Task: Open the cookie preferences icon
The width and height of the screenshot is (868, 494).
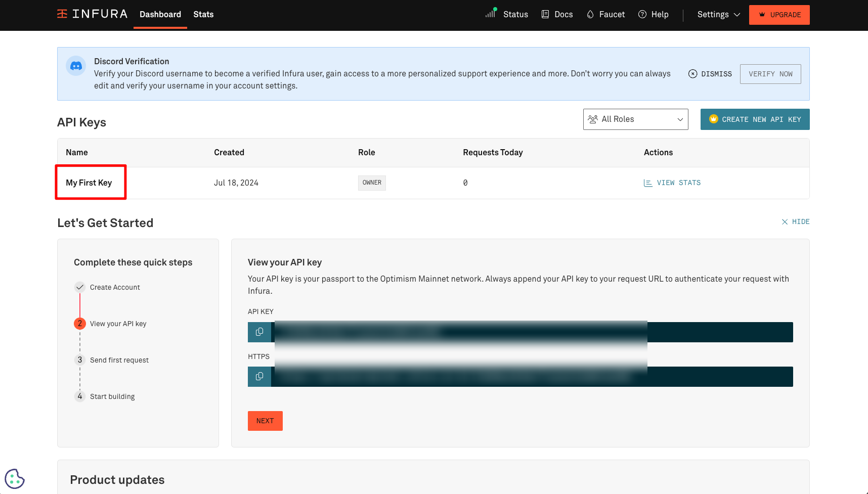Action: point(15,478)
